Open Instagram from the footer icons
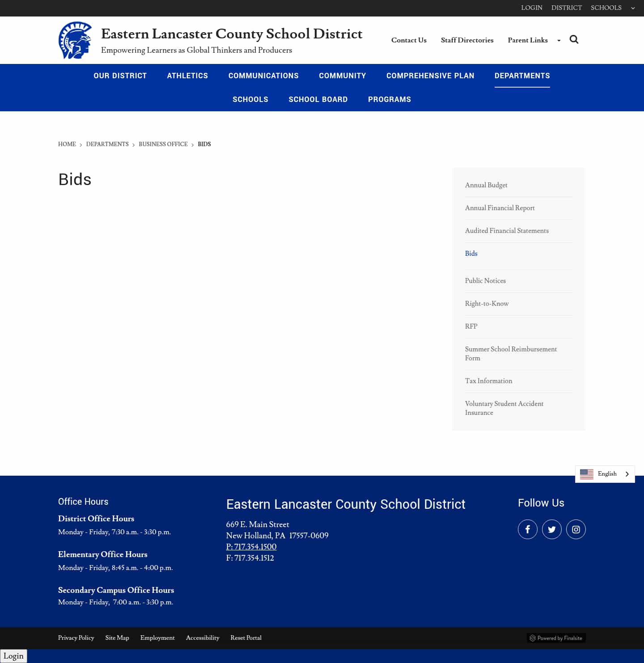Screen dimensions: 644x663 point(576,529)
